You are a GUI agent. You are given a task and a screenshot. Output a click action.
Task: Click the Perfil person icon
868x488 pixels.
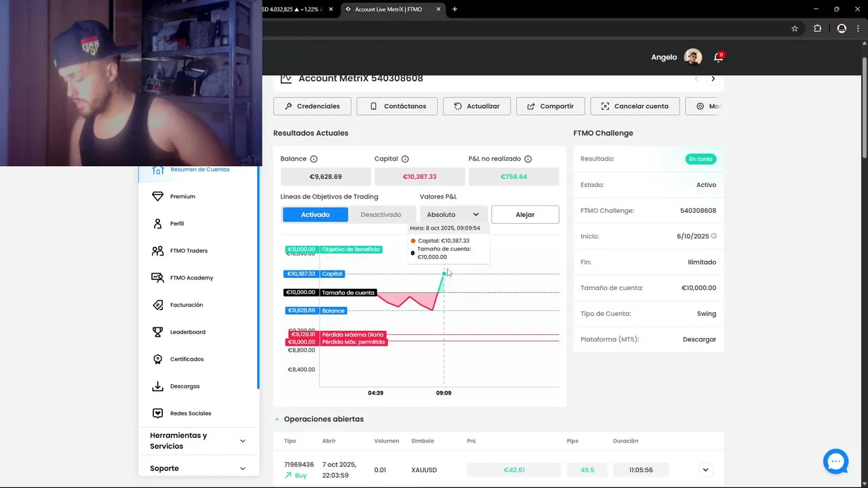(157, 224)
